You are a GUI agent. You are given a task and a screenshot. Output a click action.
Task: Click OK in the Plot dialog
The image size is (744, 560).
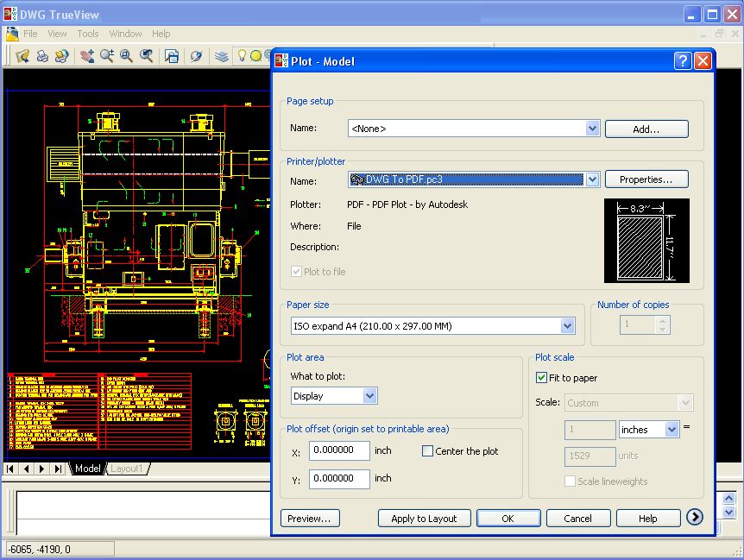tap(508, 519)
